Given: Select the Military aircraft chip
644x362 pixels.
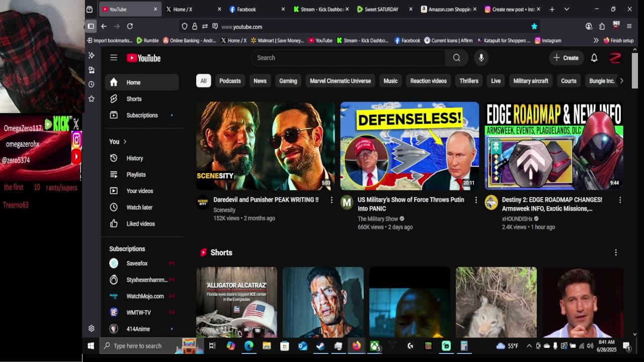Looking at the screenshot, I should click(531, 81).
